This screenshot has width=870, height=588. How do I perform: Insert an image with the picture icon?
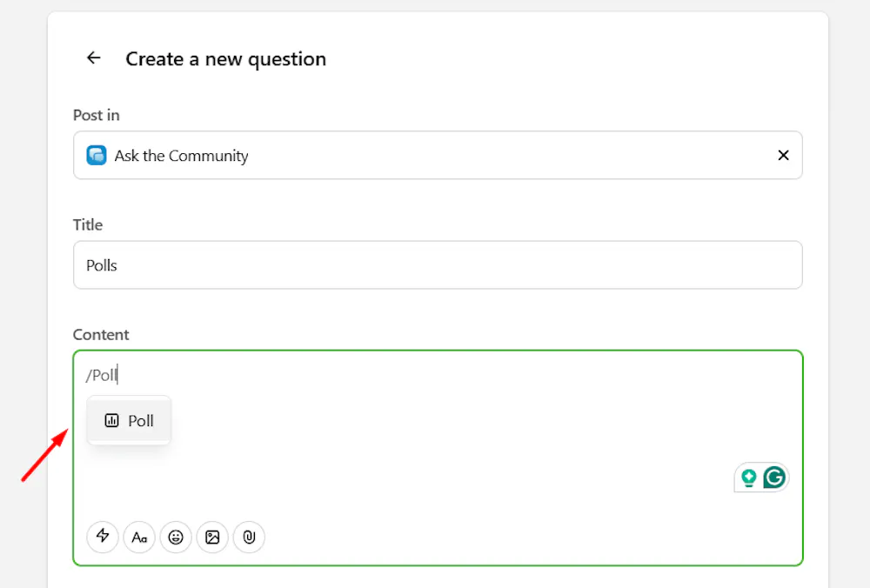coord(212,537)
